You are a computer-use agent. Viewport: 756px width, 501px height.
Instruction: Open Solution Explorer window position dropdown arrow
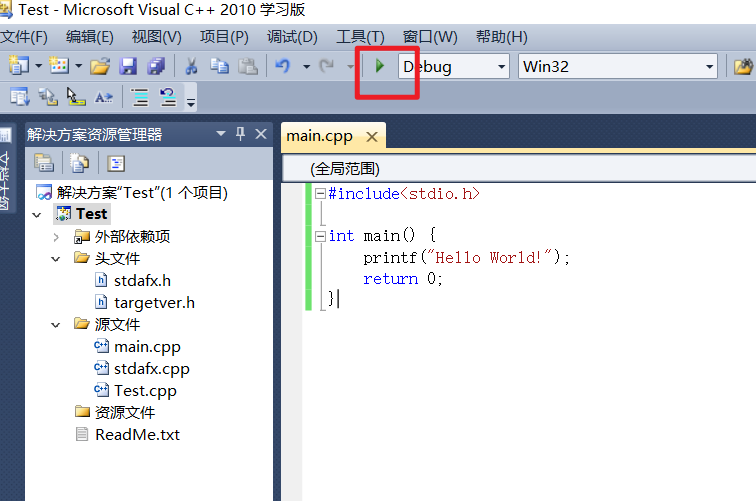[x=221, y=134]
